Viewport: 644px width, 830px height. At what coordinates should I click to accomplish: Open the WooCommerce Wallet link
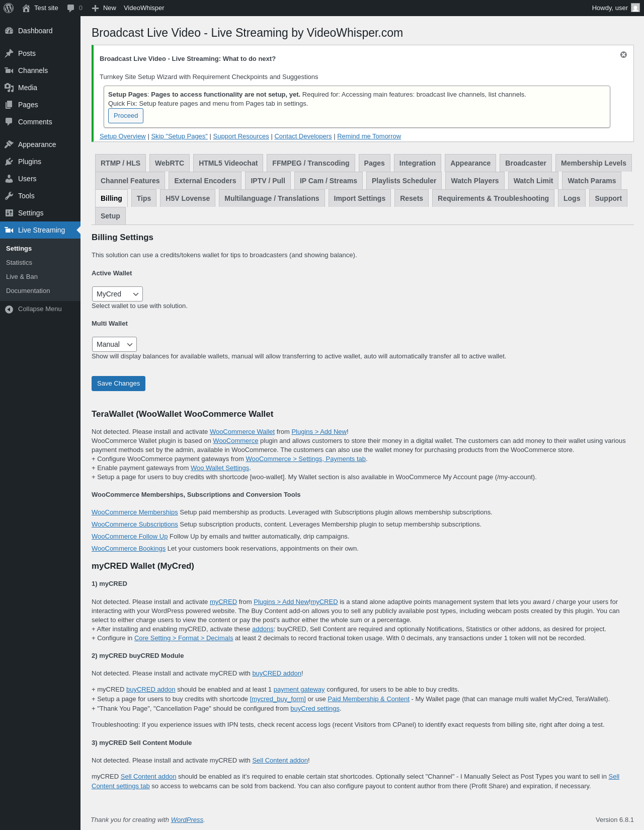[242, 432]
